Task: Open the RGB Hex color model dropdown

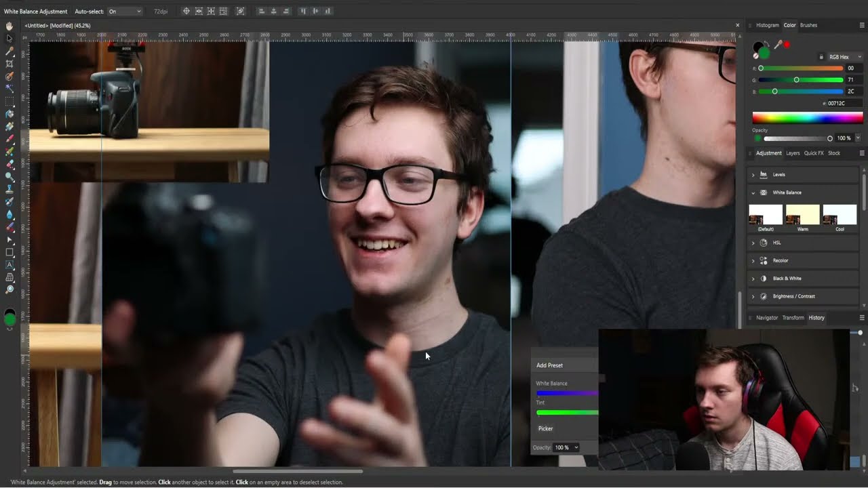Action: coord(846,57)
